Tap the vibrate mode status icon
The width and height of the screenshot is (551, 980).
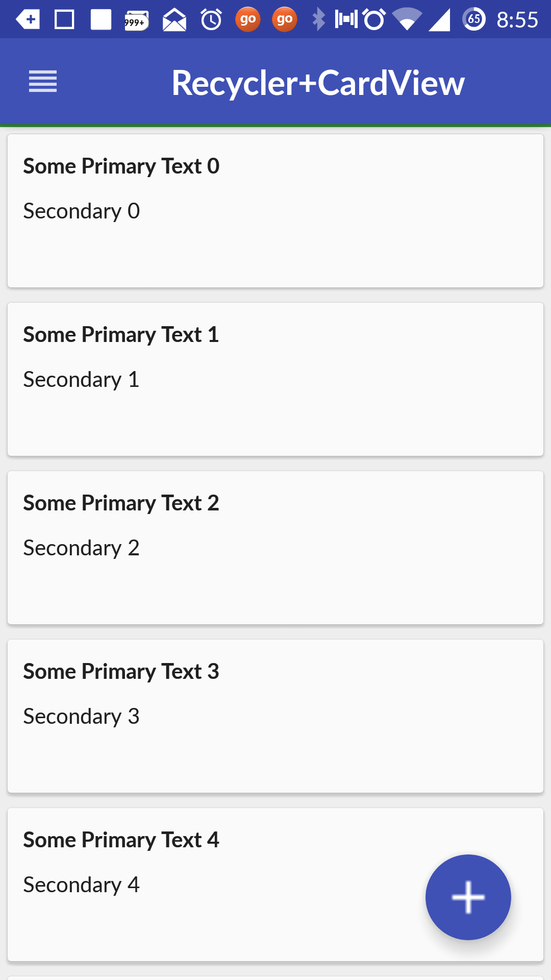click(x=346, y=19)
